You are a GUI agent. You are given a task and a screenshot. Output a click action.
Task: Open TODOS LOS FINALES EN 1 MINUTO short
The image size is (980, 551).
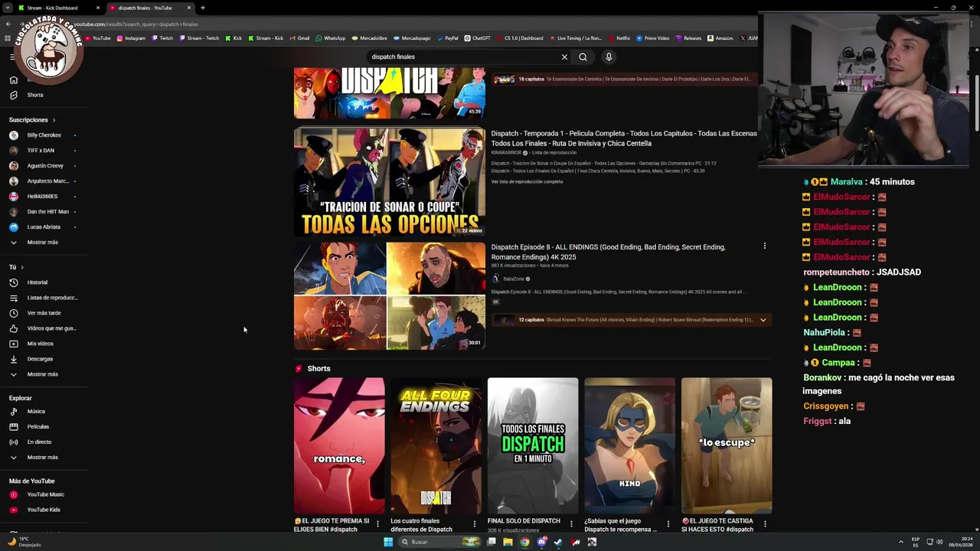[x=533, y=445]
